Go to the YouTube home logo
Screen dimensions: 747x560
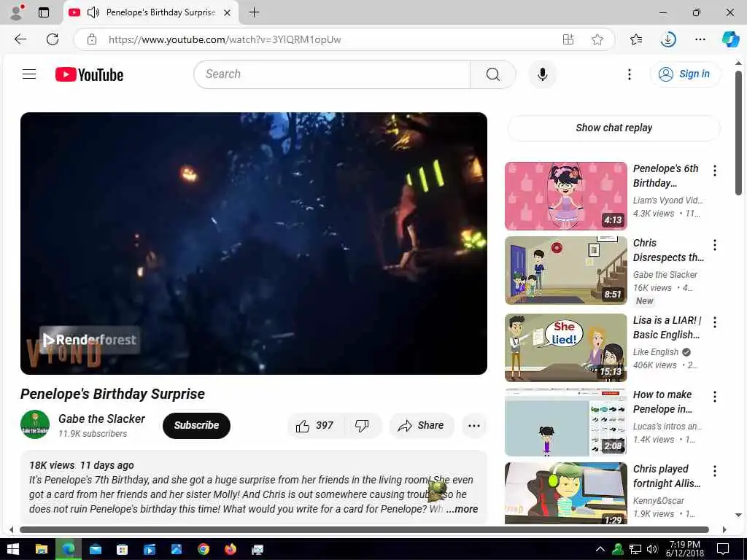point(89,75)
